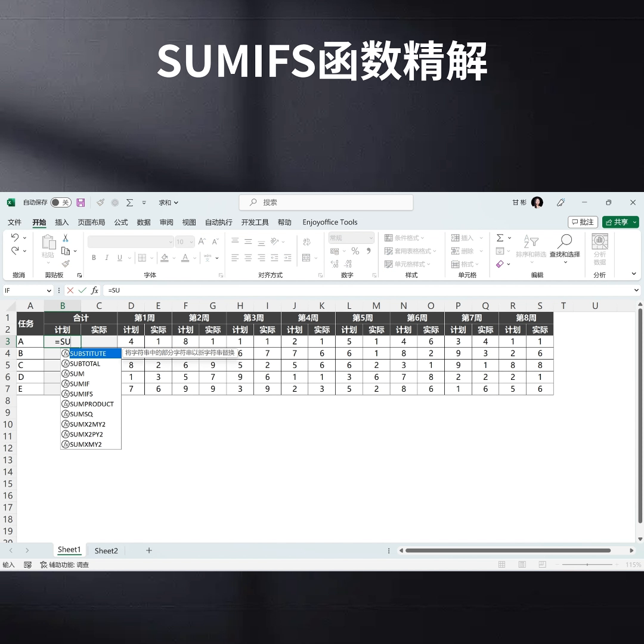Switch to the Formulas tab
Viewport: 644px width, 644px height.
(x=120, y=222)
